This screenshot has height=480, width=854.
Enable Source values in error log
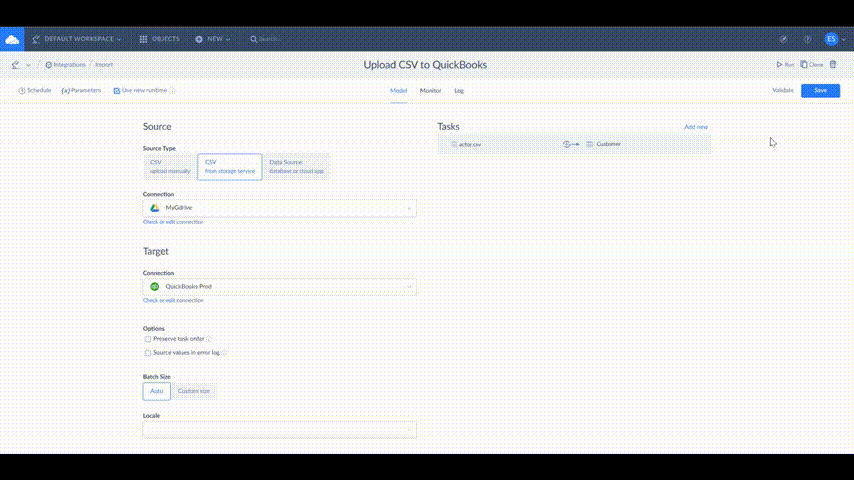pos(148,353)
